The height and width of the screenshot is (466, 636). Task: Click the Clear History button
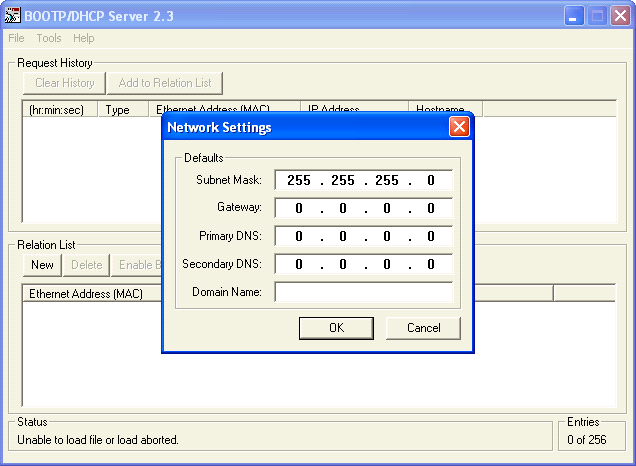click(64, 83)
